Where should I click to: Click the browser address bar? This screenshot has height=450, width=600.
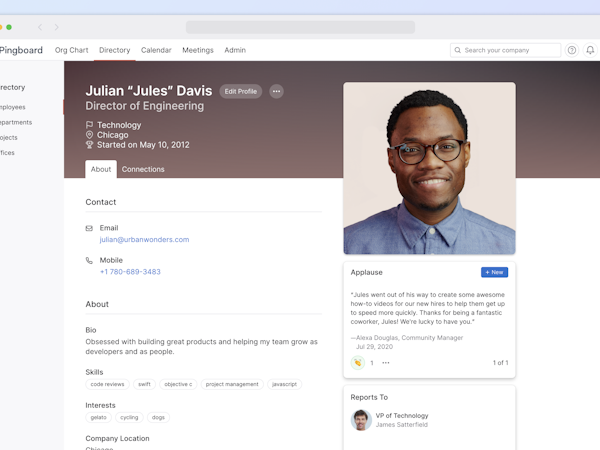click(300, 27)
